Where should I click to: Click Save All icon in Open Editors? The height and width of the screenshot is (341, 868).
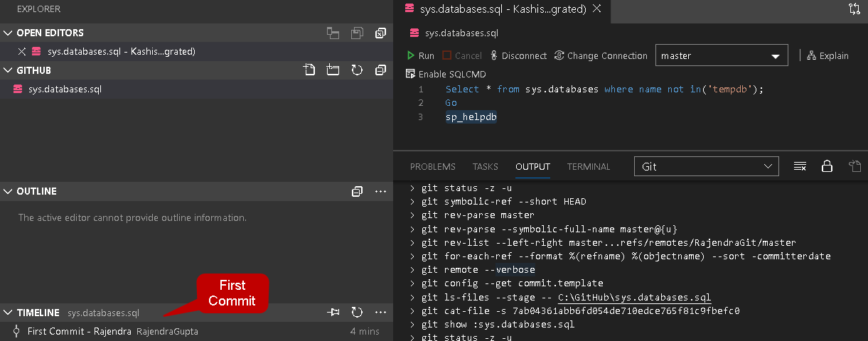(357, 33)
